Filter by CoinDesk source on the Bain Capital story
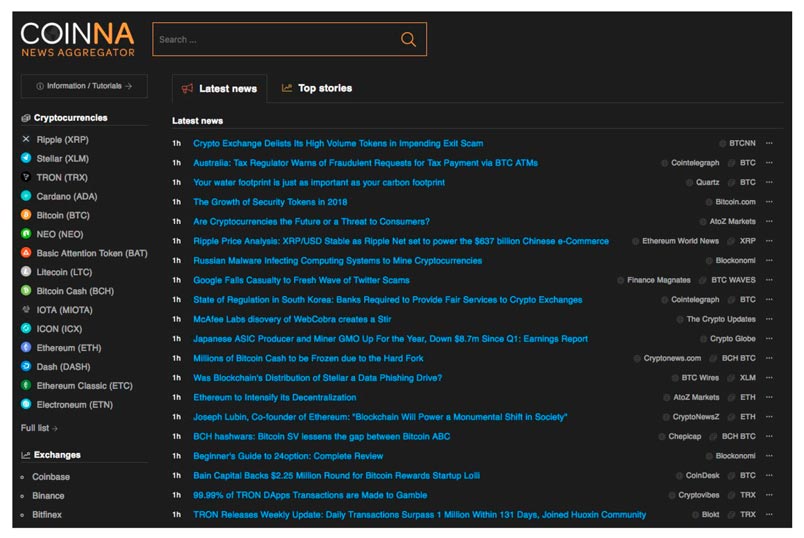The height and width of the screenshot is (538, 804). [x=702, y=475]
